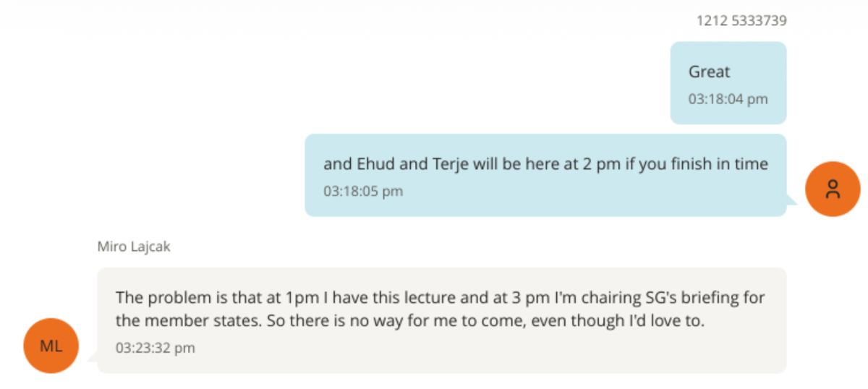Click the Miro Lajcak sender name
The image size is (868, 389).
[134, 247]
